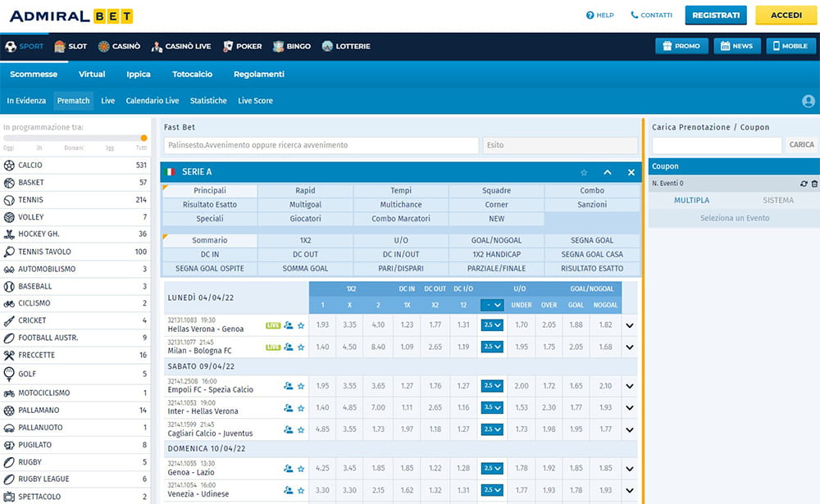Image resolution: width=820 pixels, height=504 pixels.
Task: Open the Totocalcio menu item
Action: click(191, 74)
